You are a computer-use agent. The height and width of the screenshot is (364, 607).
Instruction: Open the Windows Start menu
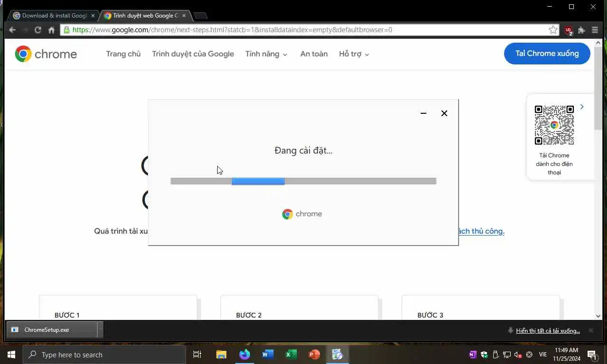(x=11, y=355)
